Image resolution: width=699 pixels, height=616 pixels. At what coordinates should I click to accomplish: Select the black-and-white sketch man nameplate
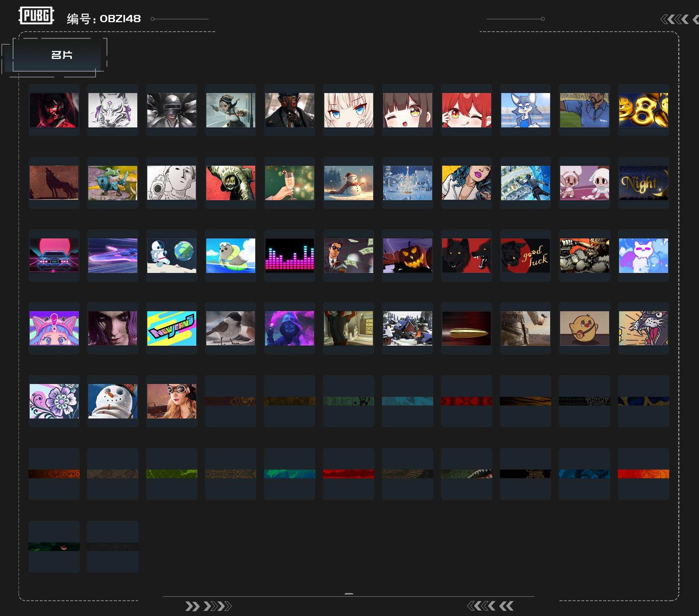pyautogui.click(x=172, y=183)
